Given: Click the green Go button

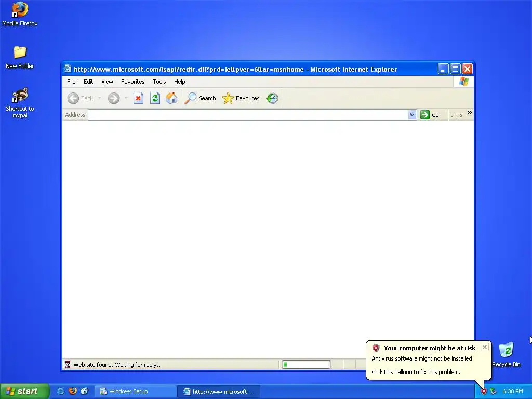Looking at the screenshot, I should click(430, 115).
